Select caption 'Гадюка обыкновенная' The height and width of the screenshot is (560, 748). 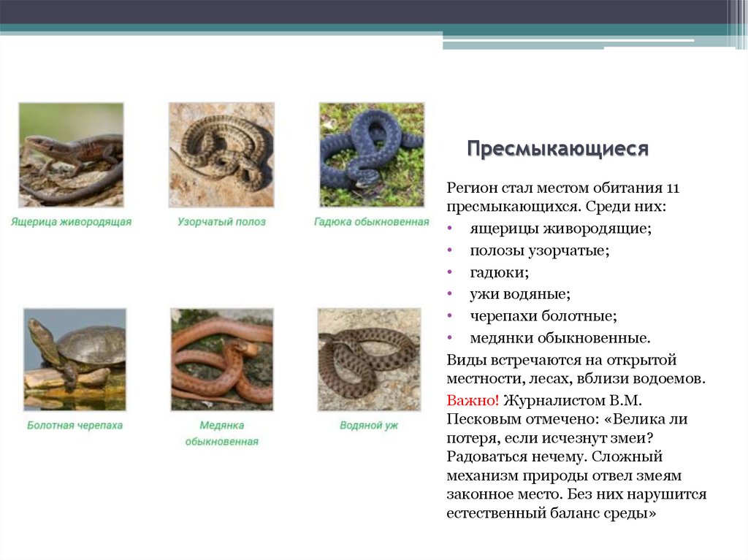tap(372, 222)
